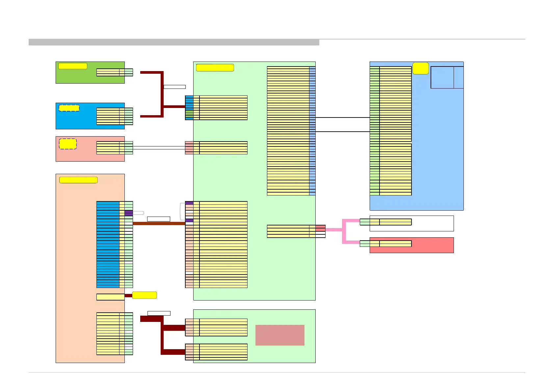Viewport: 554px width, 392px height.
Task: Click the white label box above the brown connector
Action: [159, 219]
